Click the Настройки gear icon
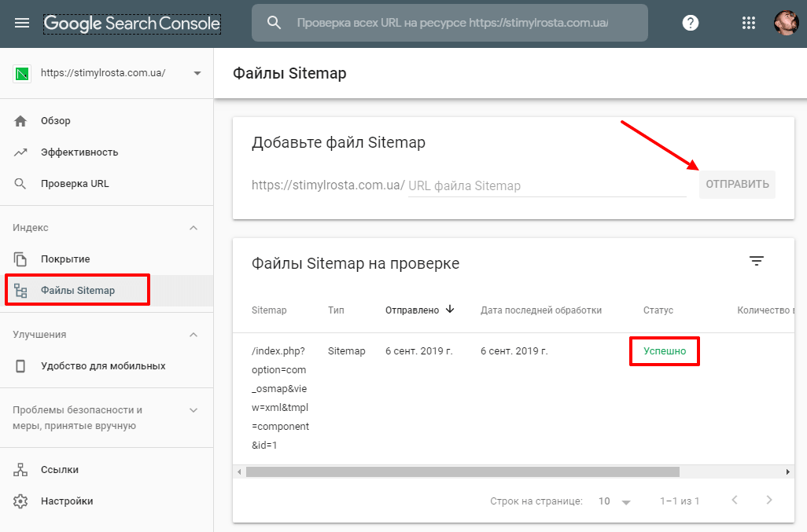This screenshot has height=532, width=807. pyautogui.click(x=20, y=501)
